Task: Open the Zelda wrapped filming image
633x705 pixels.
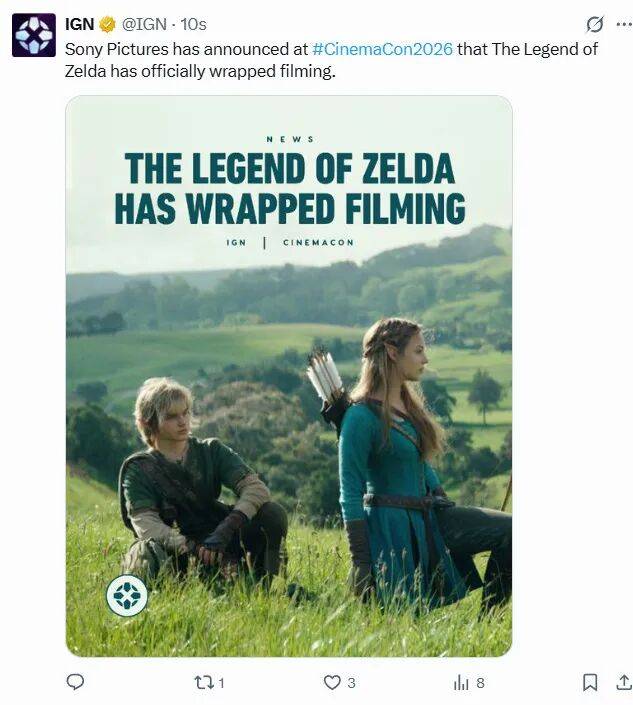Action: [x=289, y=376]
